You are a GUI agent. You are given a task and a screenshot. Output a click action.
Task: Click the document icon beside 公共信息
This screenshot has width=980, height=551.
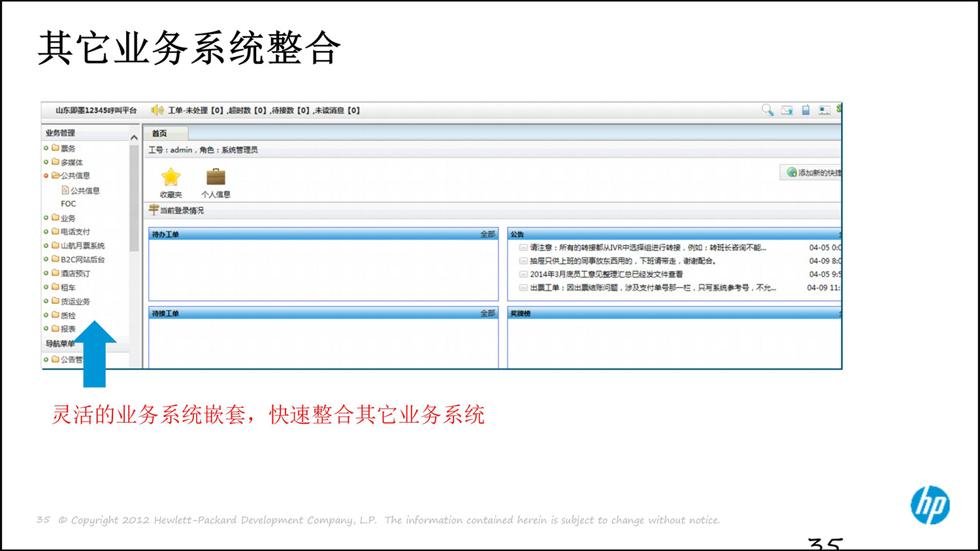pyautogui.click(x=64, y=190)
